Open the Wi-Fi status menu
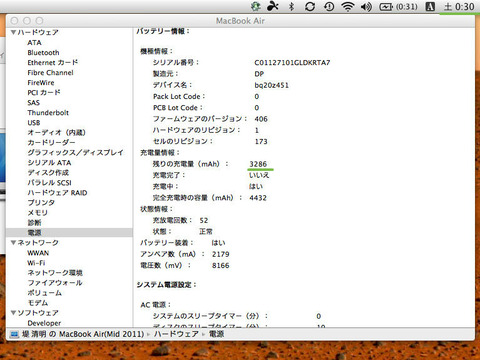The image size is (480, 360). (347, 6)
